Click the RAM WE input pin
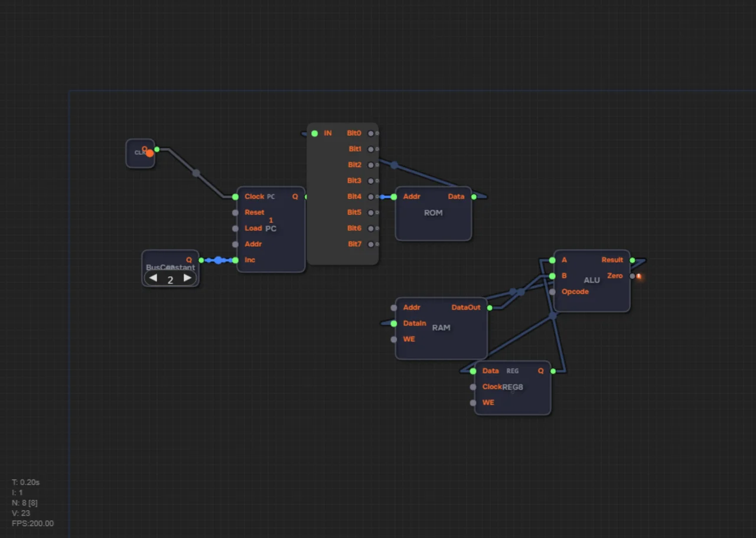This screenshot has width=756, height=538. tap(394, 340)
